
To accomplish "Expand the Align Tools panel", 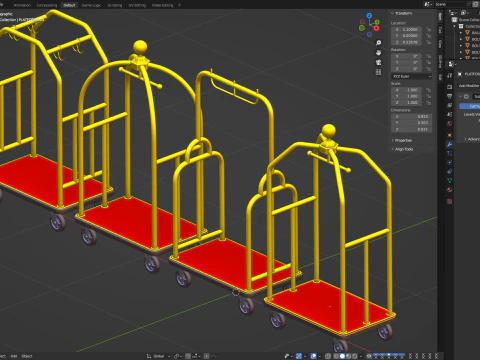I will 402,149.
